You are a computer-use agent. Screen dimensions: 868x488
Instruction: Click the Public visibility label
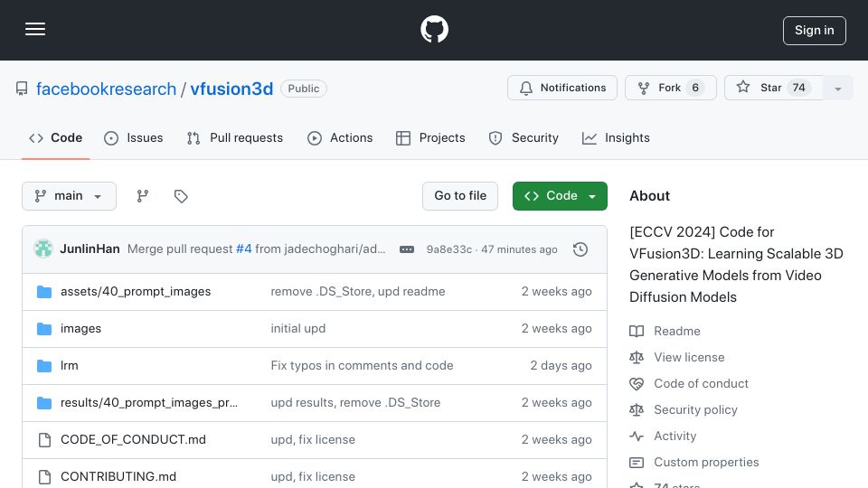304,89
